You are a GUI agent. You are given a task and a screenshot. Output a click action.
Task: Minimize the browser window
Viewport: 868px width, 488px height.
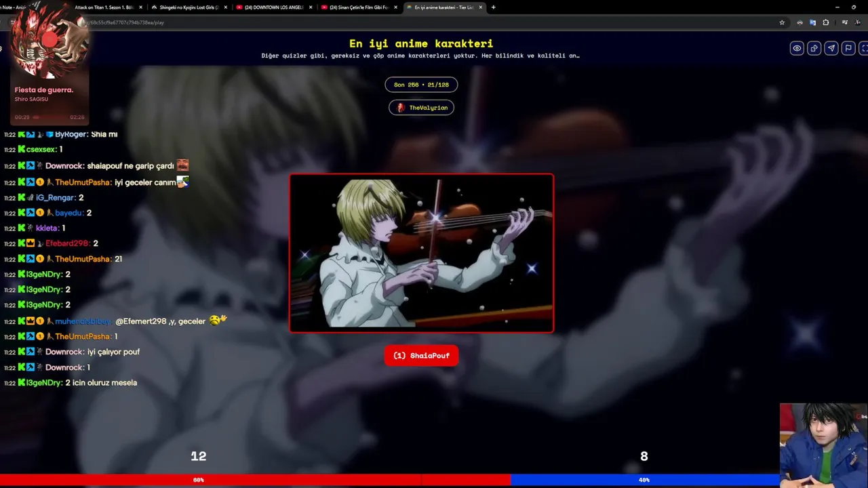tap(837, 7)
